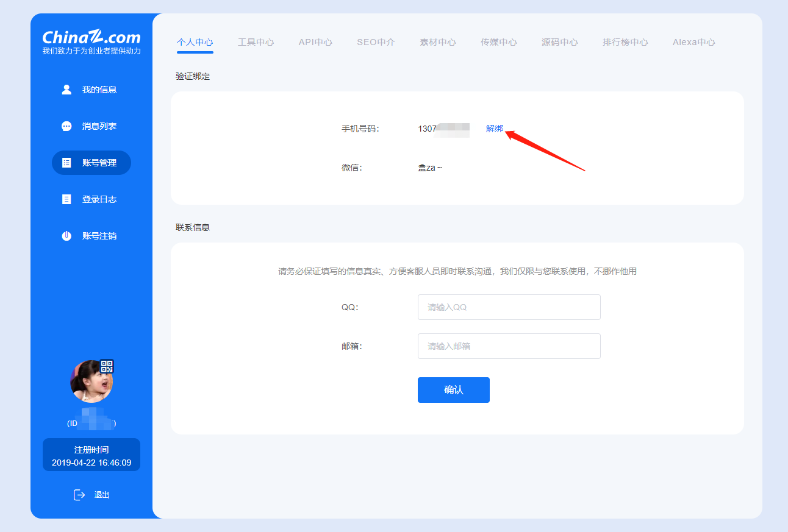788x532 pixels.
Task: Click the logout arrow icon near 退出
Action: click(79, 495)
